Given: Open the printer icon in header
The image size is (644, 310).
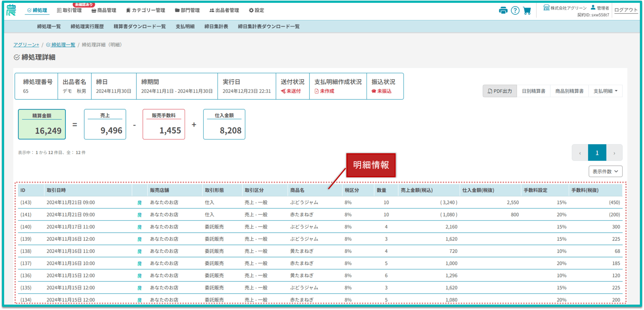Looking at the screenshot, I should click(x=503, y=11).
